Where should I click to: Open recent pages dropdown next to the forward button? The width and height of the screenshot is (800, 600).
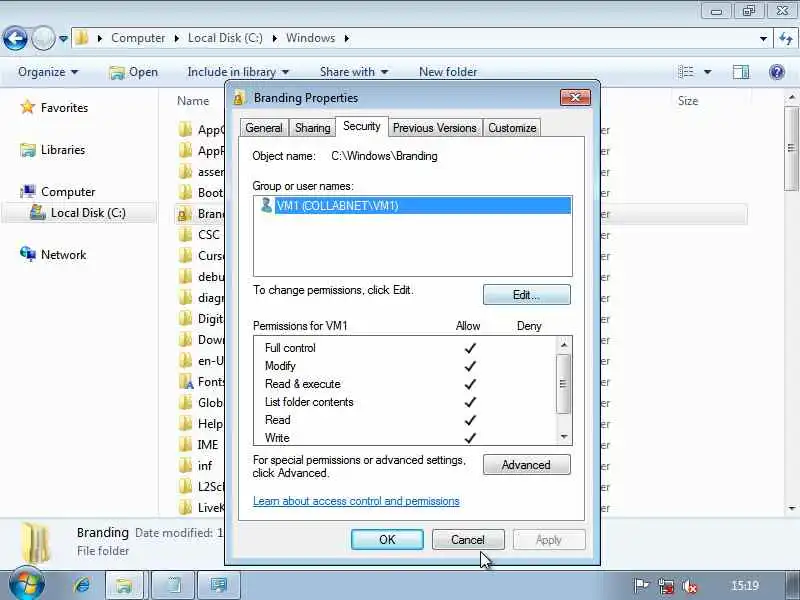63,39
